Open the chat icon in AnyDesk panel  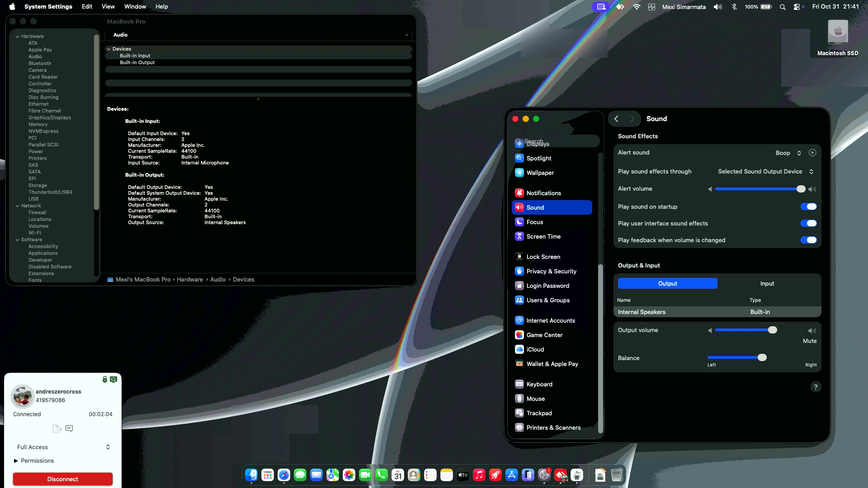(69, 428)
